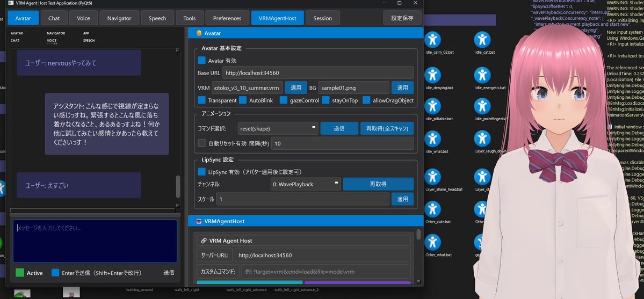Click the app icon in the title bar

[11, 3]
